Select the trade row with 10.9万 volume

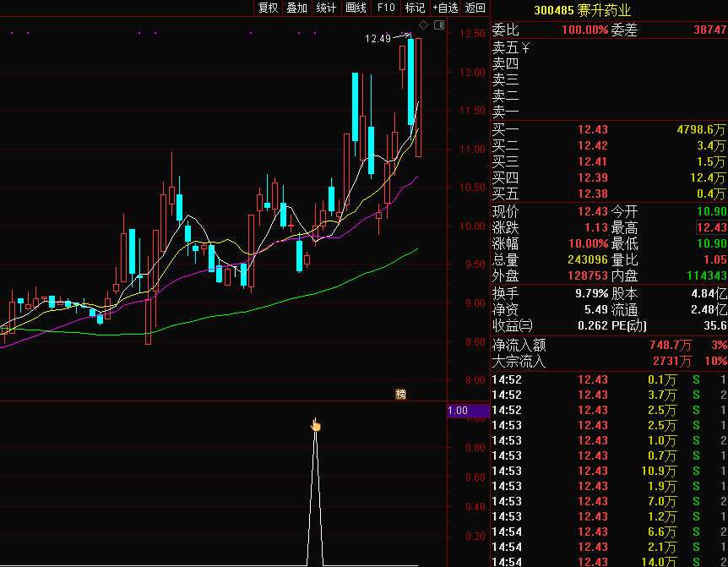pos(609,471)
